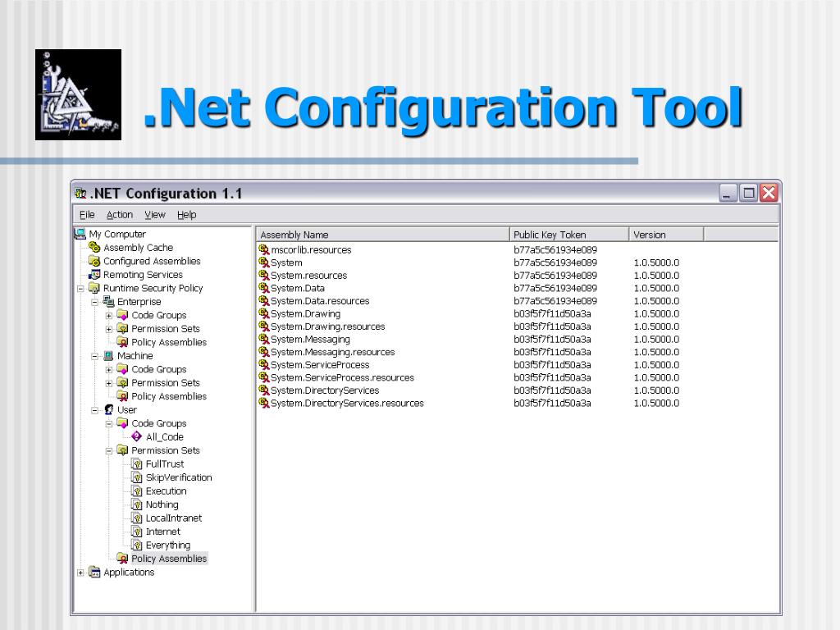Viewport: 840px width, 630px height.
Task: Collapse the Runtime Security Policy node
Action: (80, 288)
